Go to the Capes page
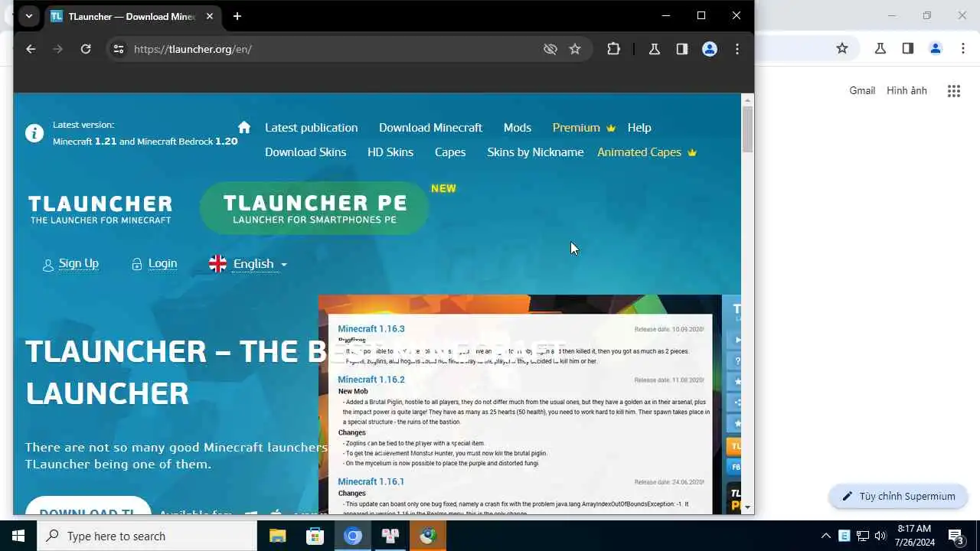Viewport: 980px width, 551px height. tap(450, 152)
